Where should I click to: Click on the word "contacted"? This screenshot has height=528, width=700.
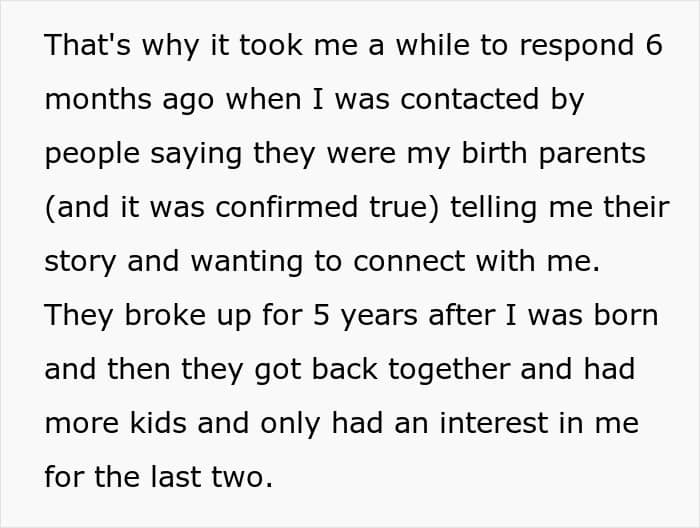(470, 99)
